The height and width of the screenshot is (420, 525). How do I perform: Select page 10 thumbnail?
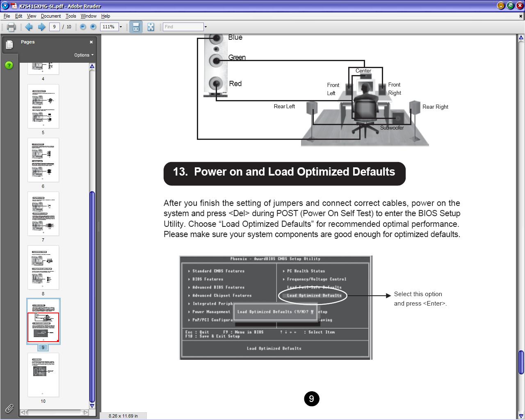click(43, 375)
